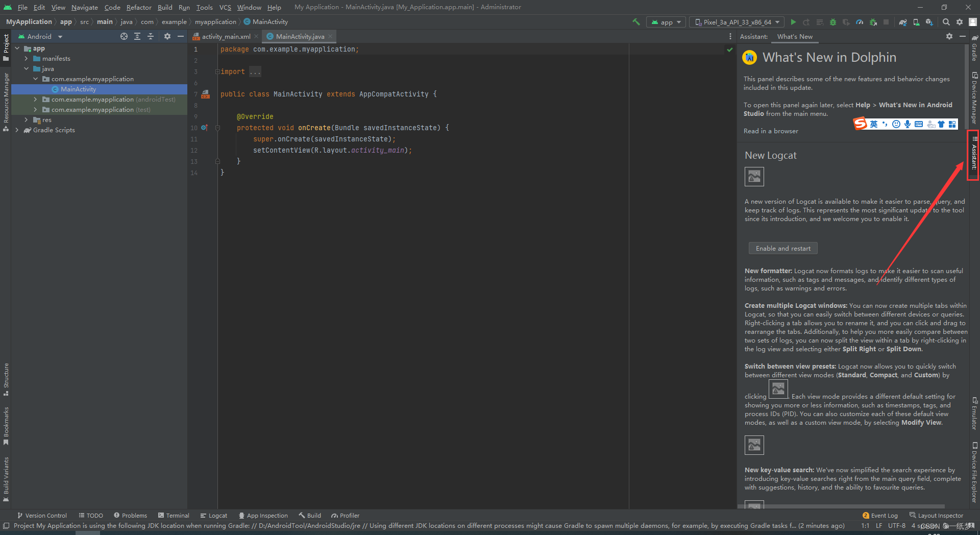This screenshot has width=980, height=535.
Task: Toggle the Build Variants tool window
Action: (6, 479)
